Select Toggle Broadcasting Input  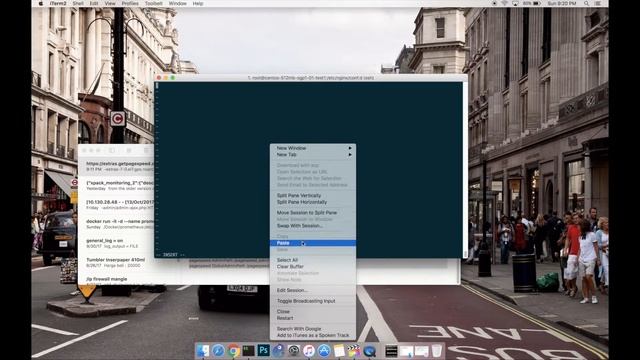[313, 301]
